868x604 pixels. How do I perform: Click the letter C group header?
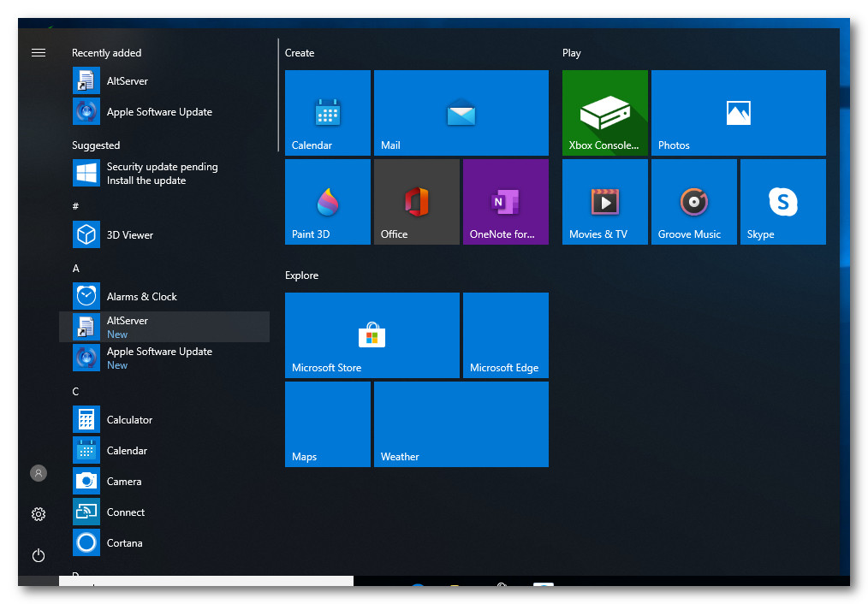tap(76, 392)
